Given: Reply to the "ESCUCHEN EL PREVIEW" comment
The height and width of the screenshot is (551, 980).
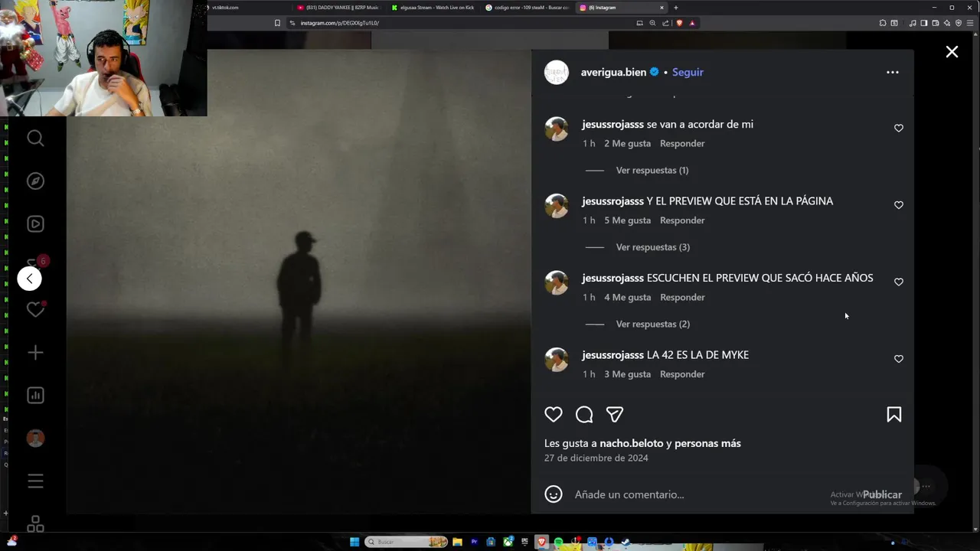Looking at the screenshot, I should click(x=682, y=297).
